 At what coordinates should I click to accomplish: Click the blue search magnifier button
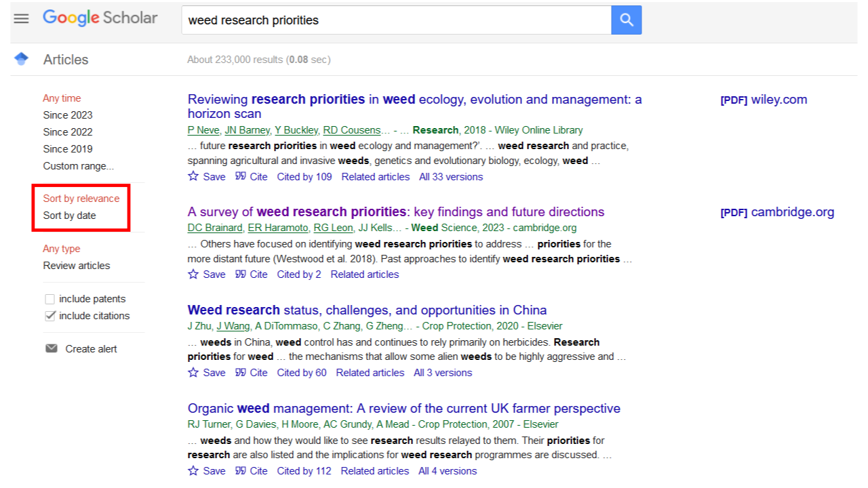coord(626,20)
